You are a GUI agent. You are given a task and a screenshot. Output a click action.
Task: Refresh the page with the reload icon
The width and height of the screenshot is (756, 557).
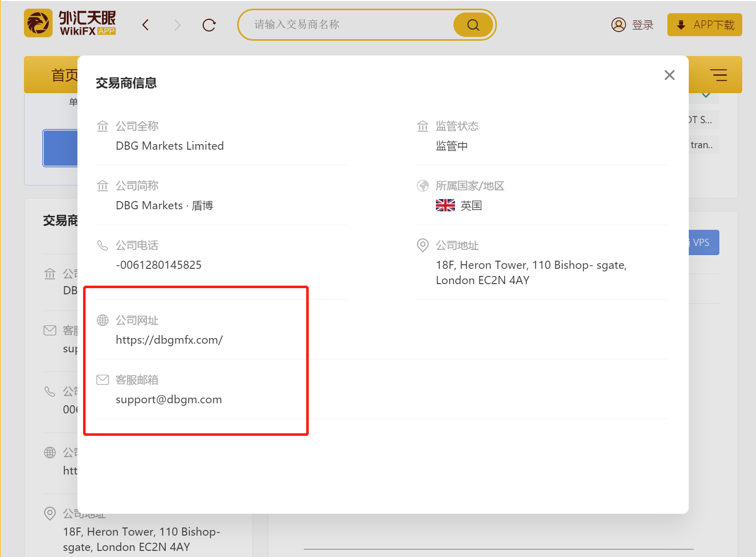coord(209,25)
